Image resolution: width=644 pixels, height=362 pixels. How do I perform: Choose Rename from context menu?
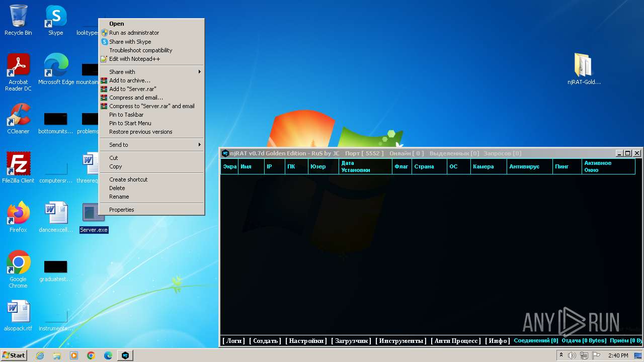(x=151, y=197)
